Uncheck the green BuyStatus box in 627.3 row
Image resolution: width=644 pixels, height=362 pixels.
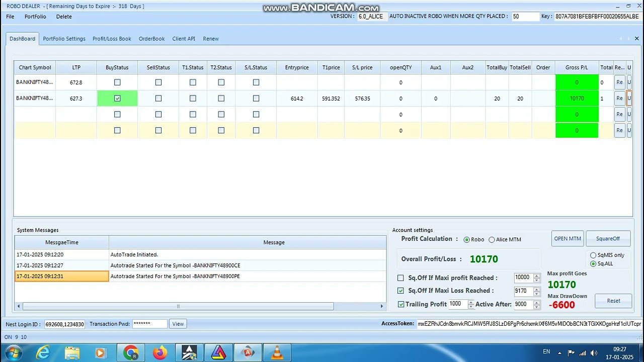click(x=117, y=99)
